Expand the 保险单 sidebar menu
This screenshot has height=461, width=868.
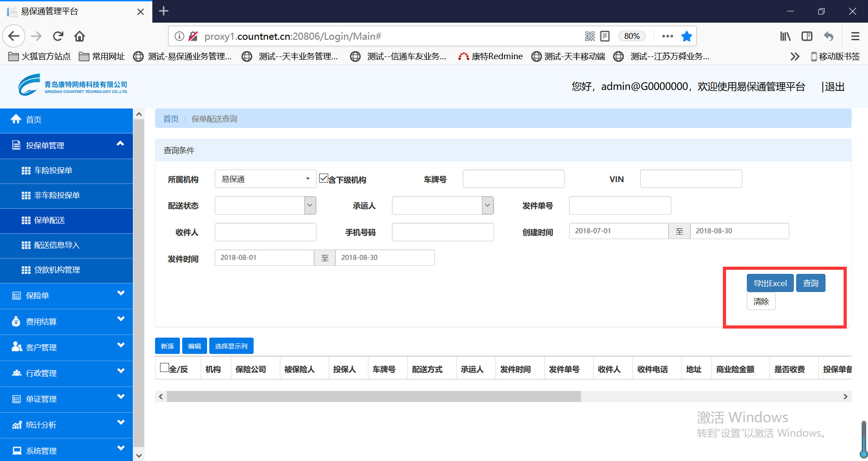66,296
